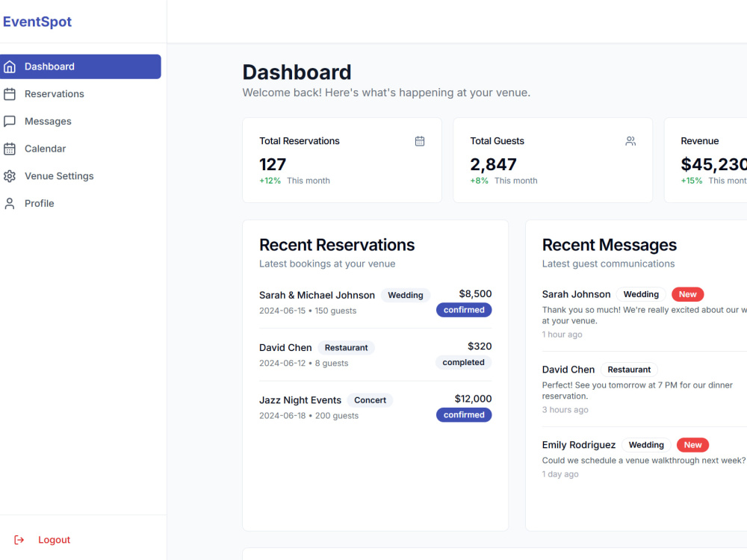
Task: Select Profile in the sidebar
Action: point(81,203)
